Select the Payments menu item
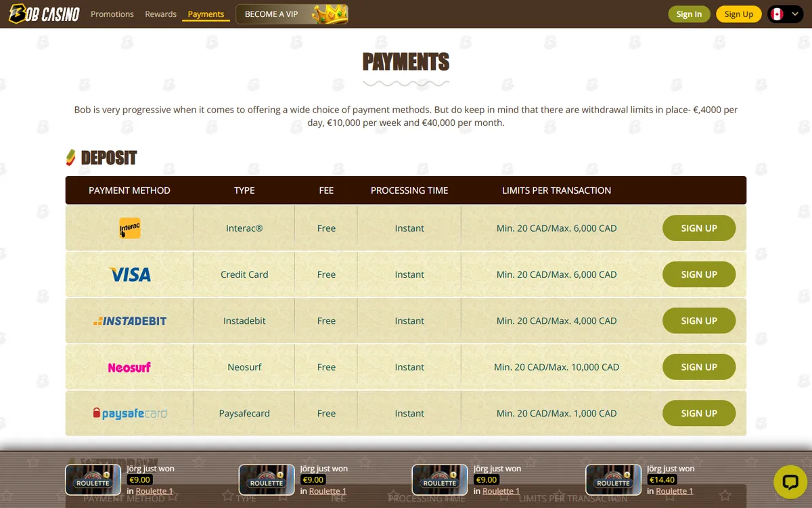The width and height of the screenshot is (812, 508). [206, 14]
